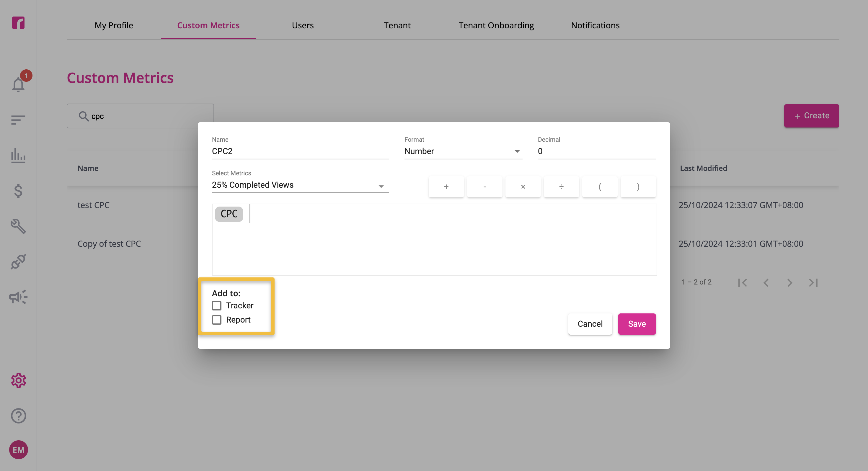The image size is (868, 471).
Task: Click the Cancel button
Action: 590,324
